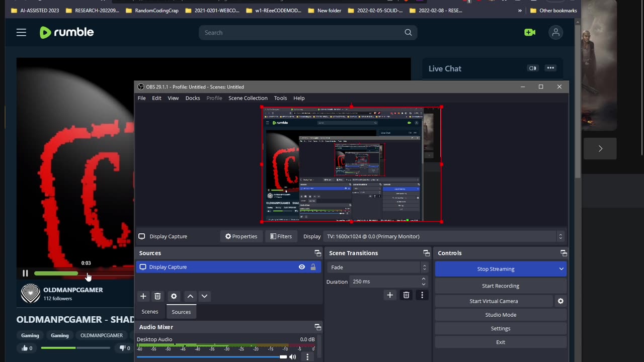The image size is (644, 362).
Task: Select the Display Capture source row
Action: [x=228, y=267]
